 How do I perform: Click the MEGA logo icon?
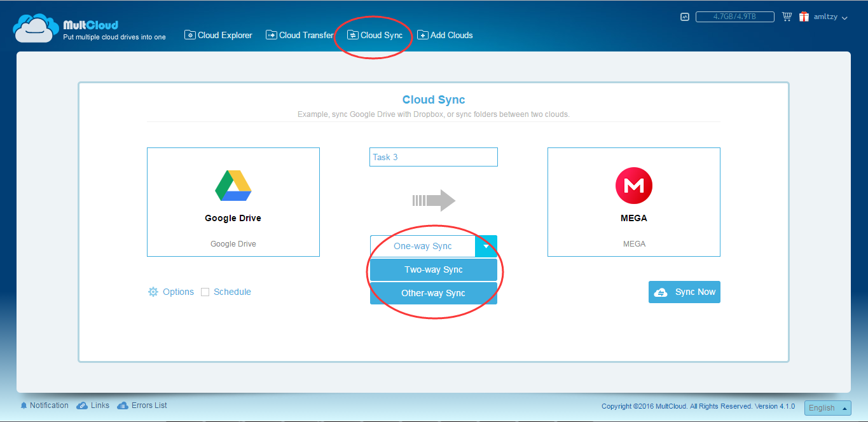pyautogui.click(x=634, y=186)
